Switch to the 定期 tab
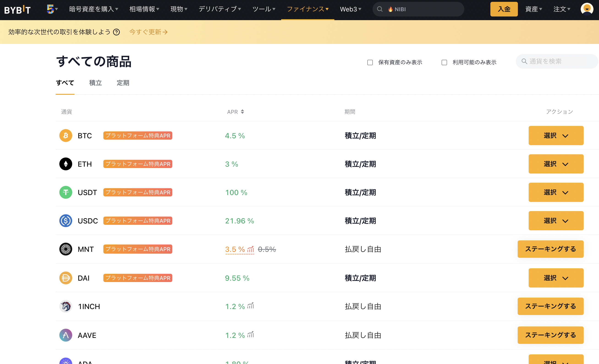This screenshot has height=364, width=599. tap(123, 83)
